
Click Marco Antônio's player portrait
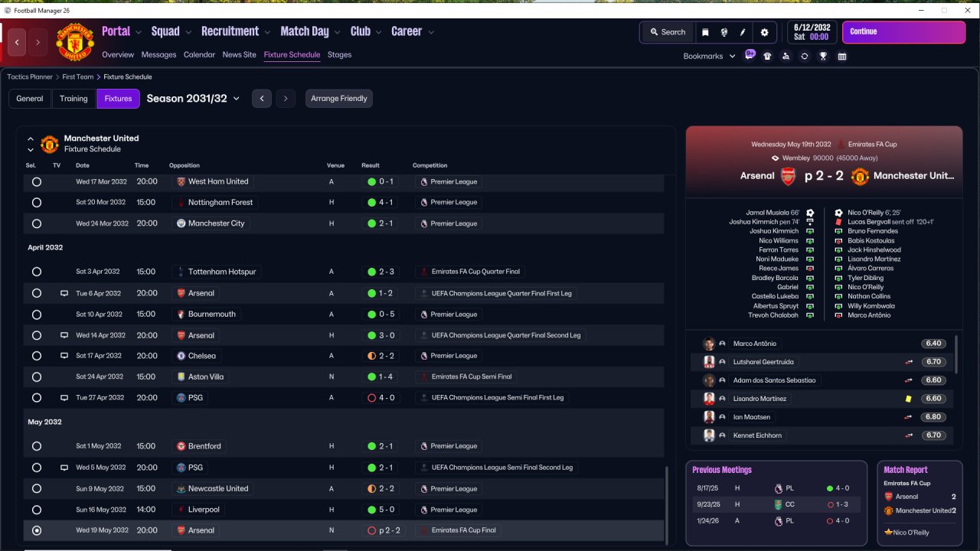tap(709, 344)
